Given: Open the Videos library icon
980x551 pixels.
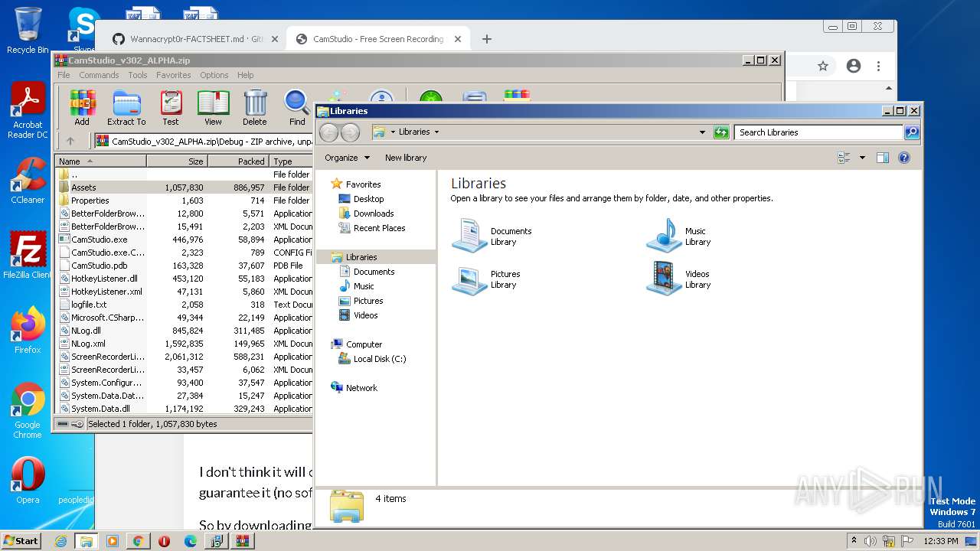Looking at the screenshot, I should (x=664, y=279).
